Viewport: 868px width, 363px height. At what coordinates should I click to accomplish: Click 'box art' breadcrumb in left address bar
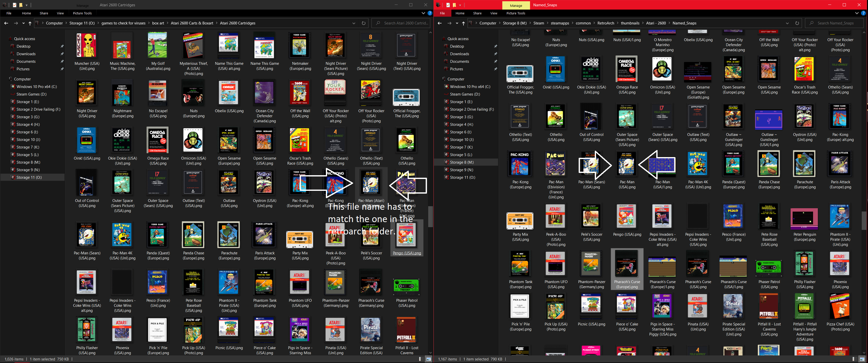(158, 23)
